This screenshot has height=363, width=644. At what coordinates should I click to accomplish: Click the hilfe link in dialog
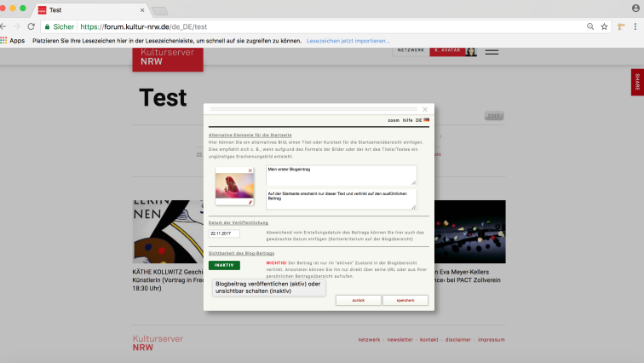pos(408,120)
